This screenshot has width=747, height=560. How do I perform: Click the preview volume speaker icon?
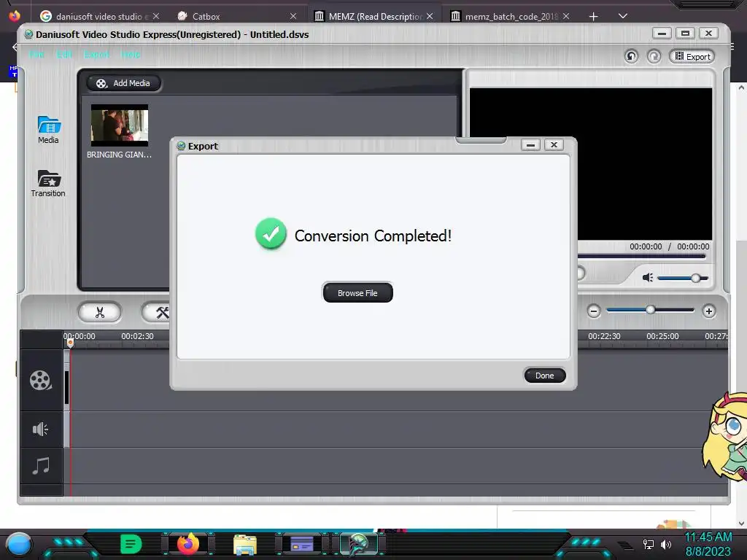(x=648, y=278)
